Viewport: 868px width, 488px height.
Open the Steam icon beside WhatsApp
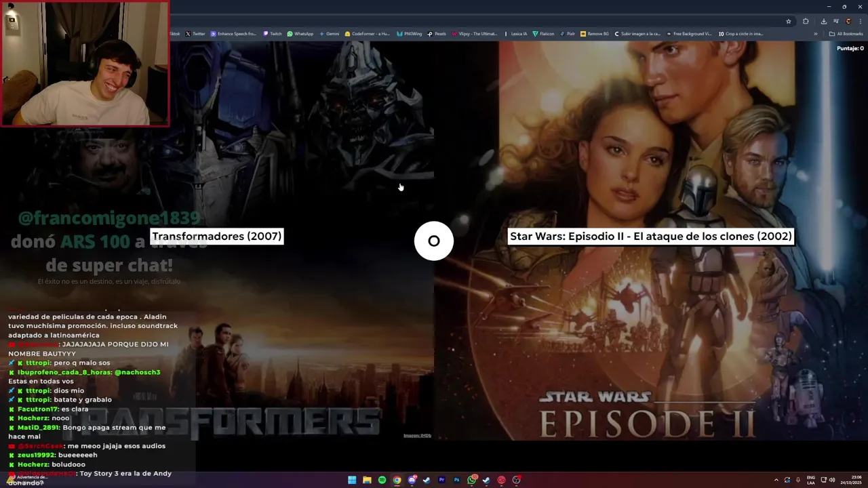coord(486,480)
